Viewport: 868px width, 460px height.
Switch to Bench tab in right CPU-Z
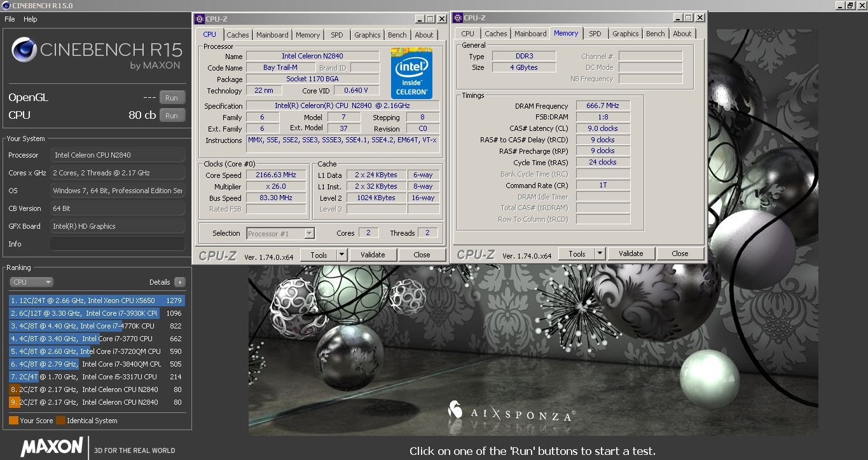pos(656,34)
